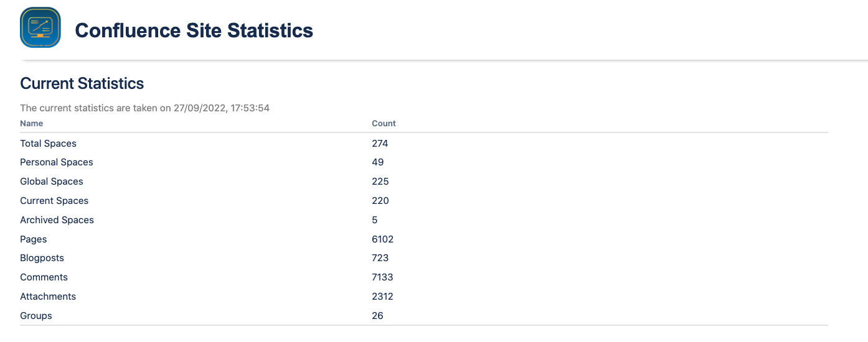Select the Attachments row label
The height and width of the screenshot is (342, 868).
tap(48, 297)
